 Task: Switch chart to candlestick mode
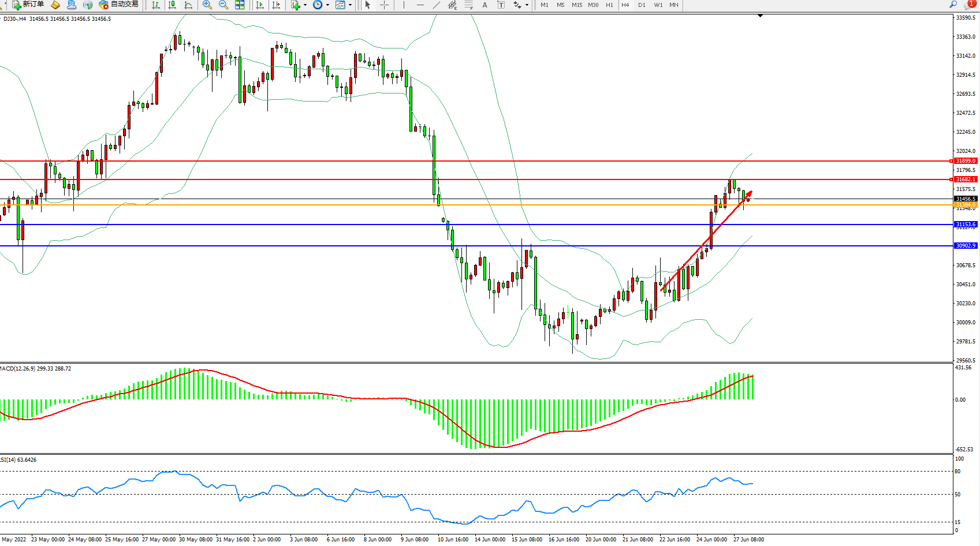172,5
